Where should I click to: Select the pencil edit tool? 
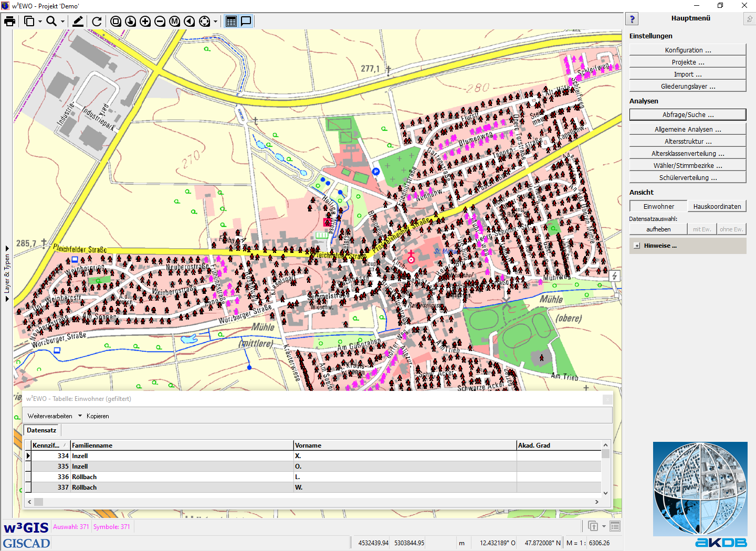click(78, 21)
